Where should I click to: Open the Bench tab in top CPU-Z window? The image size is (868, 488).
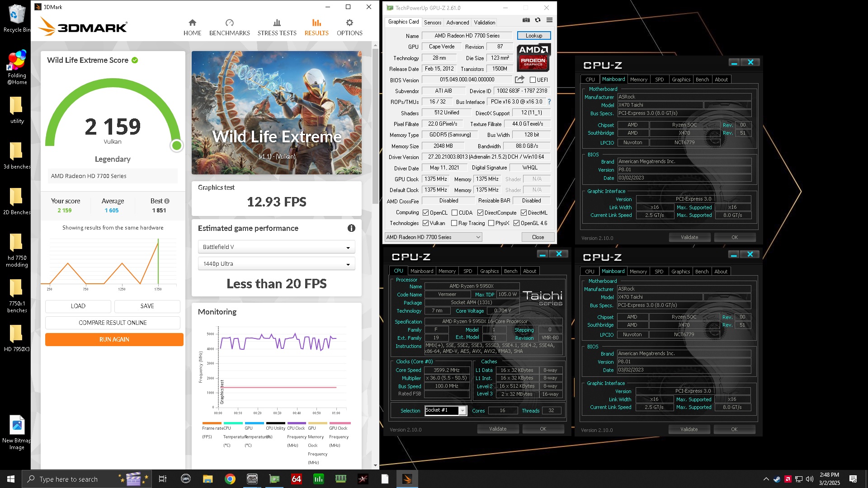pyautogui.click(x=702, y=80)
